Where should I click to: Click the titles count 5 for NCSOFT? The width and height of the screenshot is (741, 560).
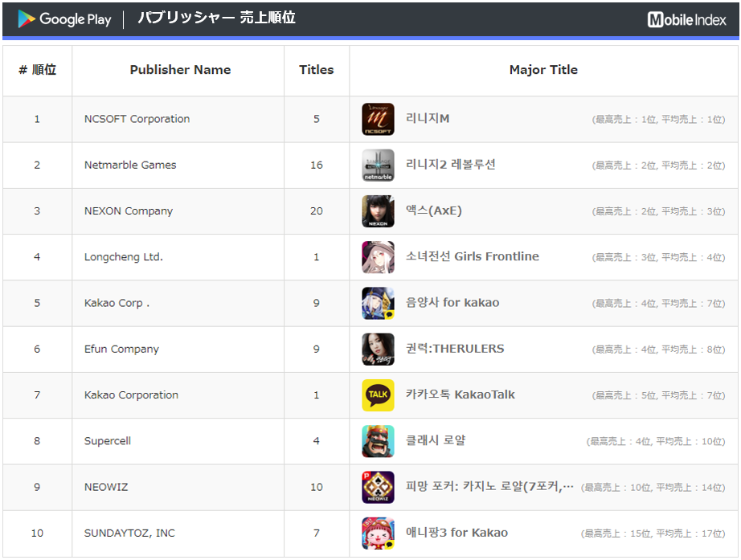pyautogui.click(x=317, y=119)
